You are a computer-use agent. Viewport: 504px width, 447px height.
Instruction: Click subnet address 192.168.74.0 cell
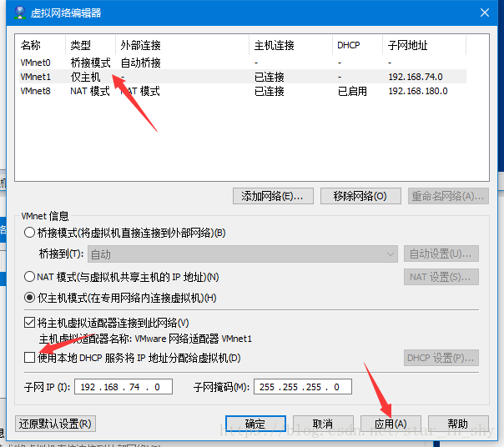[x=416, y=77]
